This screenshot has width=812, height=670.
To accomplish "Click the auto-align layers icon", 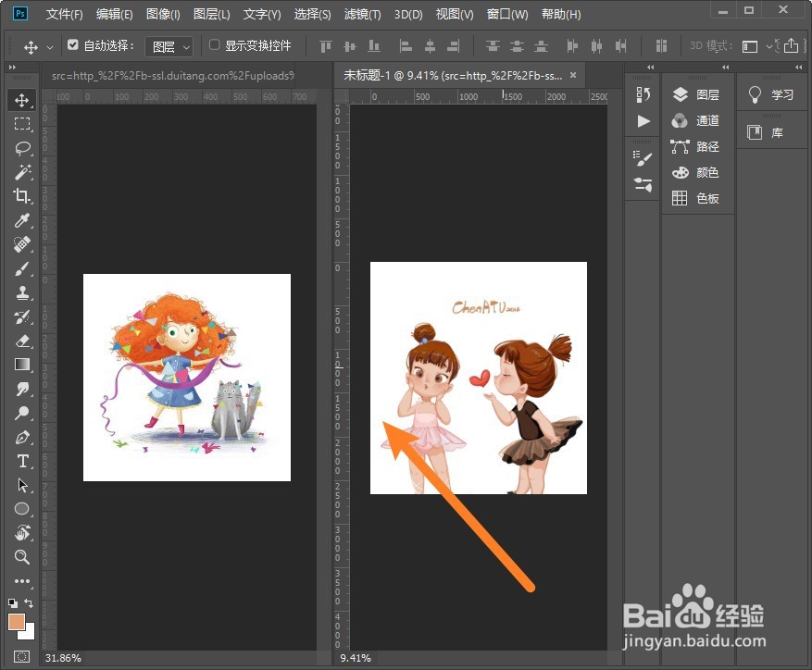I will (x=661, y=46).
